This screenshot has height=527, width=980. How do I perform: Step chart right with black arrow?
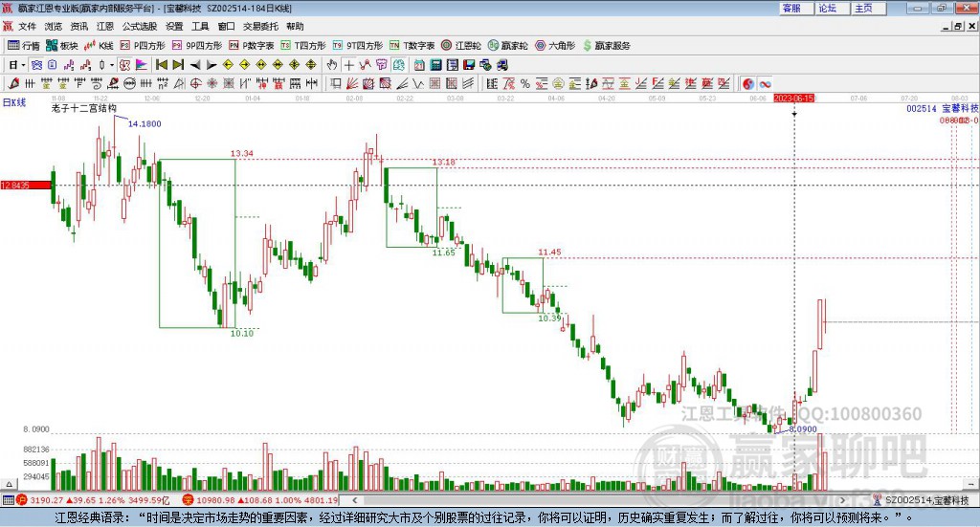coord(212,65)
